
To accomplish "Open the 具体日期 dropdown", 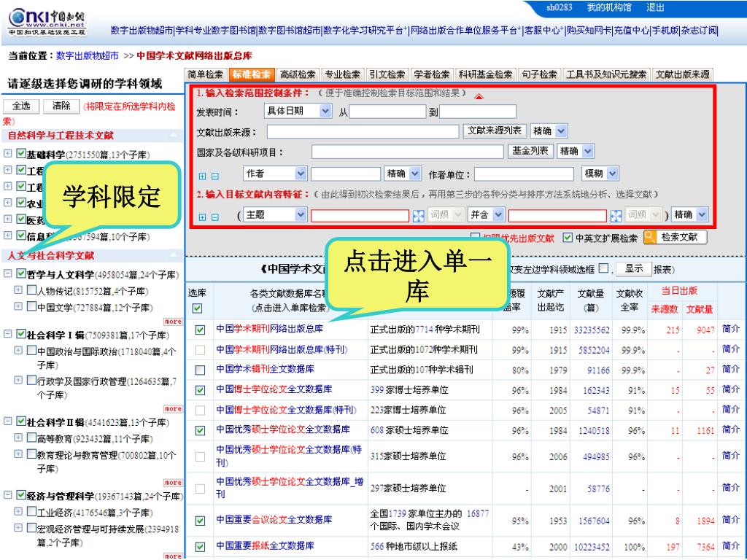I will (298, 111).
